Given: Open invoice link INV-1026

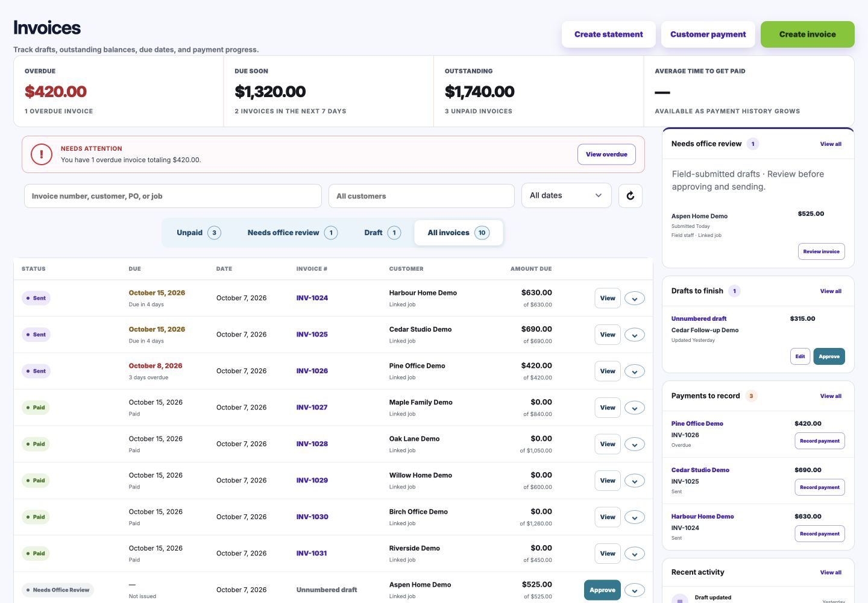Looking at the screenshot, I should pyautogui.click(x=312, y=371).
